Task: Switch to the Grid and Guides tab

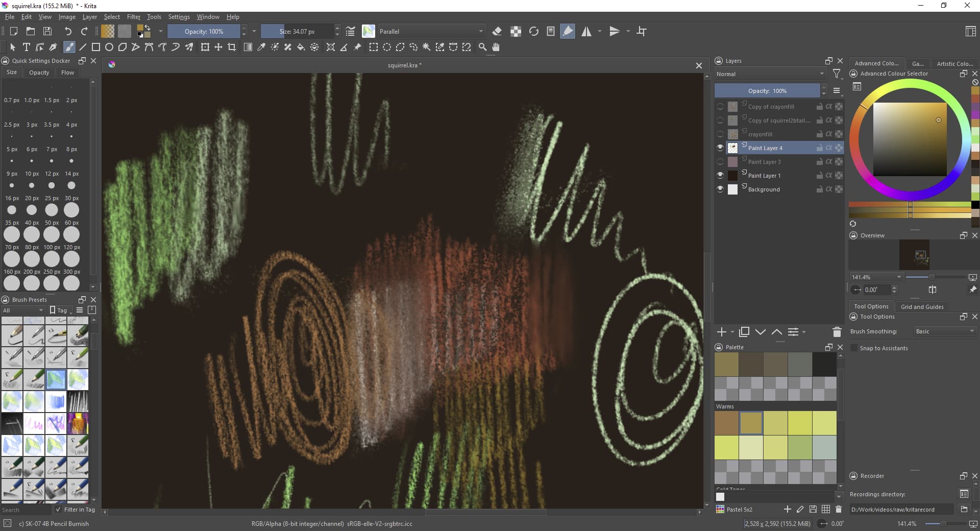Action: tap(922, 307)
